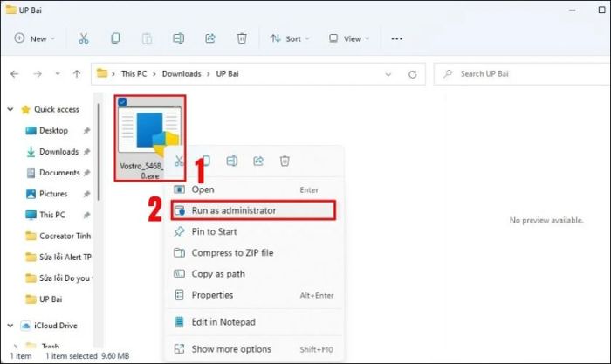Click the Copy icon in the top toolbar
This screenshot has width=611, height=364.
[x=115, y=38]
